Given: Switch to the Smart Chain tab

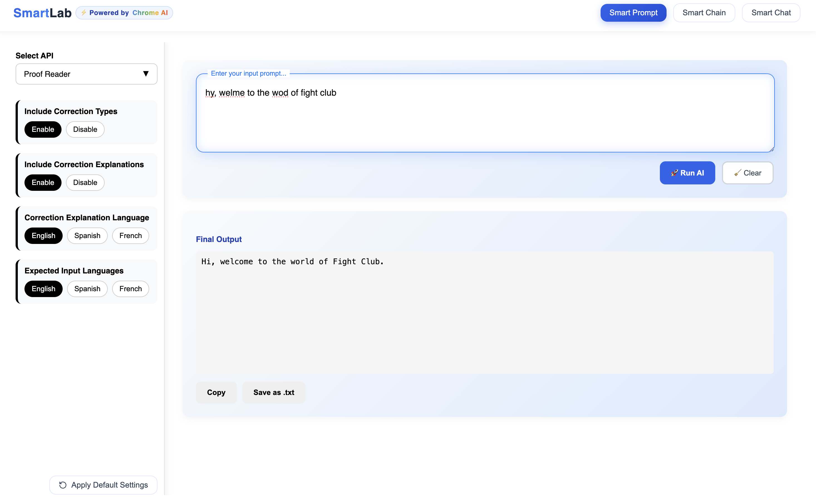Looking at the screenshot, I should (704, 13).
